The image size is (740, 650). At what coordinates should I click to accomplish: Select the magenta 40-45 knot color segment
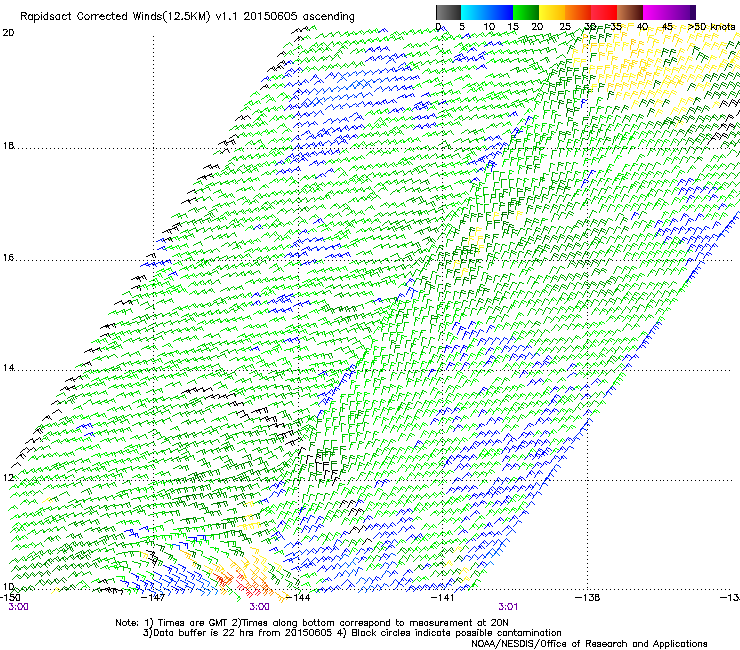coord(656,12)
